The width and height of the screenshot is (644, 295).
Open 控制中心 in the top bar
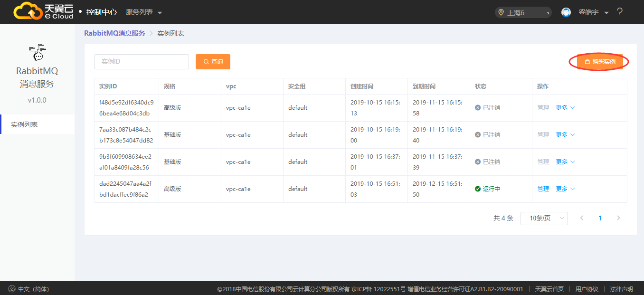coord(101,12)
